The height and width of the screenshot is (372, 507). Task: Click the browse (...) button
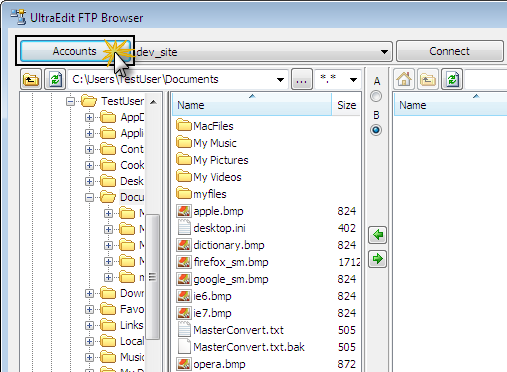coord(302,79)
